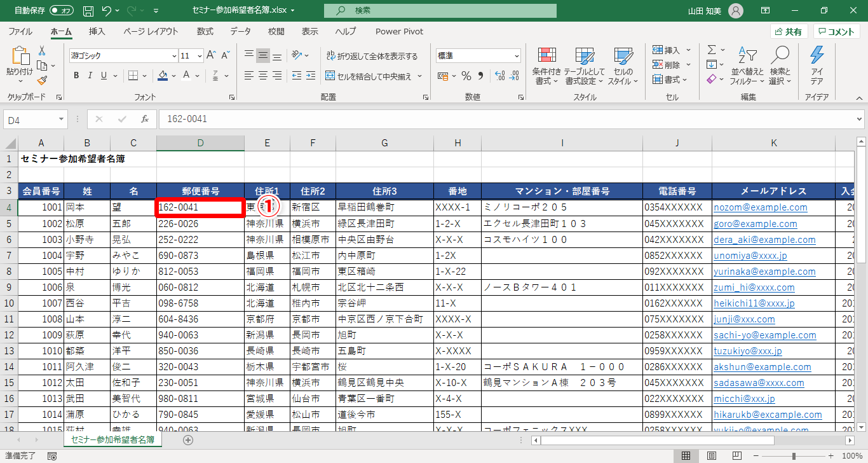The width and height of the screenshot is (868, 463).
Task: Switch to Page Break Preview in status bar
Action: point(737,456)
